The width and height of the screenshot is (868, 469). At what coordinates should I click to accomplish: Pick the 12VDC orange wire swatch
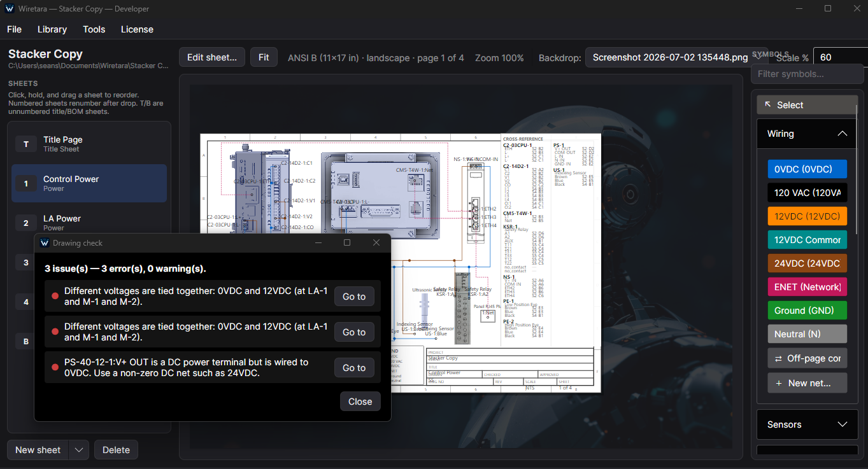pyautogui.click(x=808, y=216)
